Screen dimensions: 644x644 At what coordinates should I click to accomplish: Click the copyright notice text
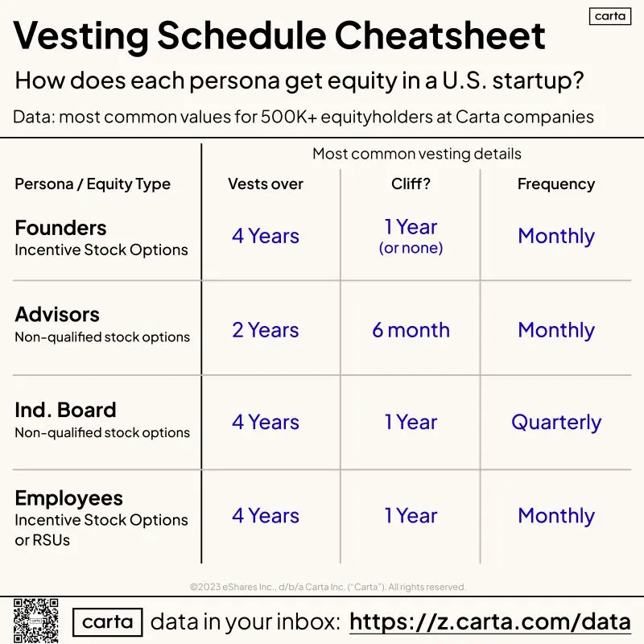pyautogui.click(x=328, y=587)
